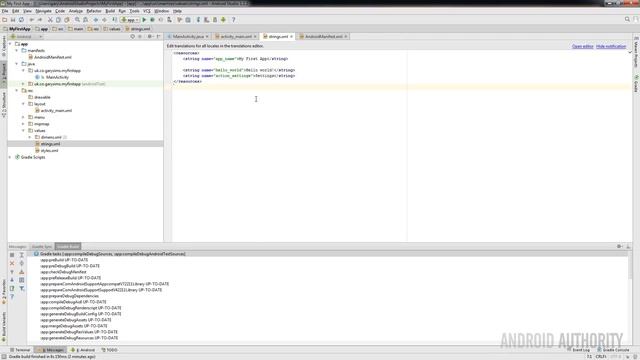Click the warning triangle filter in Messages panel
The height and width of the screenshot is (360, 640).
22,271
